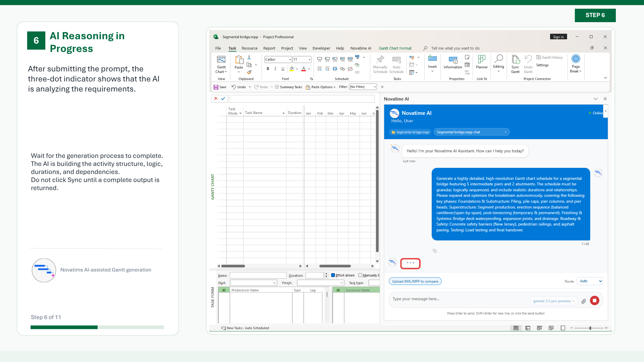Toggle the Effort driven checkbox
Image resolution: width=644 pixels, height=362 pixels.
coord(333,275)
